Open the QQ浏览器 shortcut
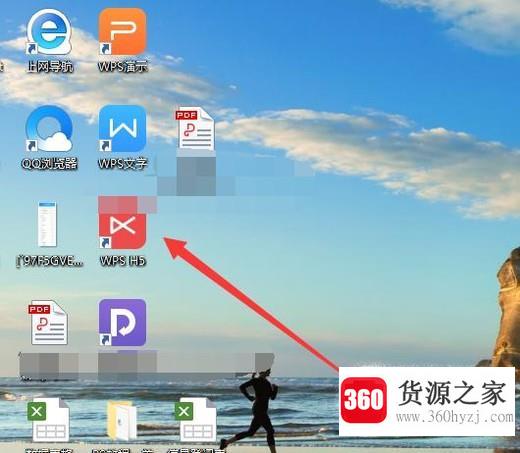 click(x=49, y=129)
